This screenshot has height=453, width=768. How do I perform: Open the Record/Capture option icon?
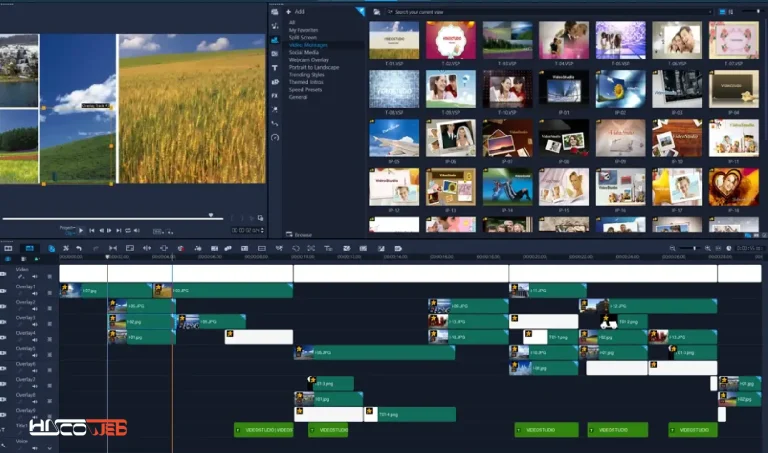tap(181, 249)
